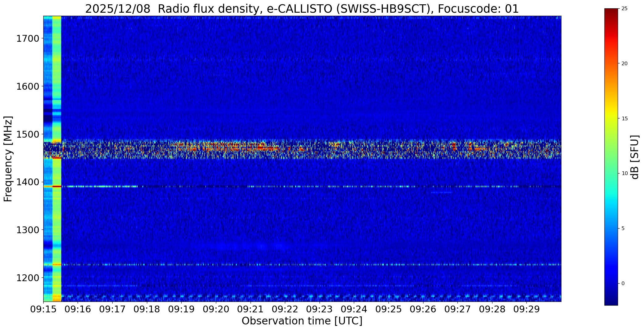Click the 09:26 time tick label
This screenshot has height=330, width=644.
423,309
